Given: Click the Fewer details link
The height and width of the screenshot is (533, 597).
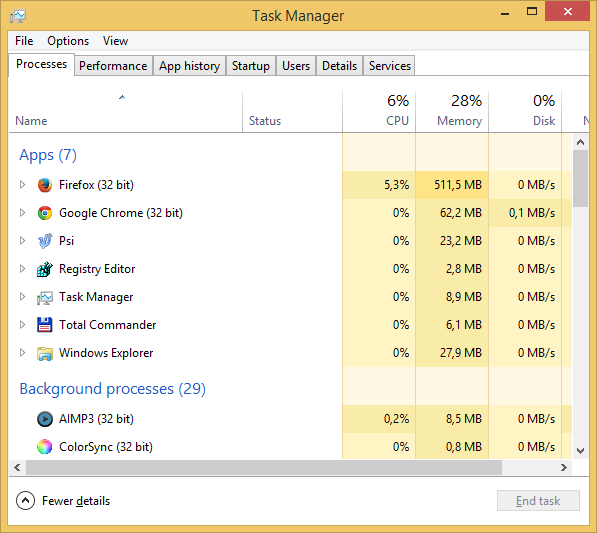Looking at the screenshot, I should pyautogui.click(x=76, y=501).
